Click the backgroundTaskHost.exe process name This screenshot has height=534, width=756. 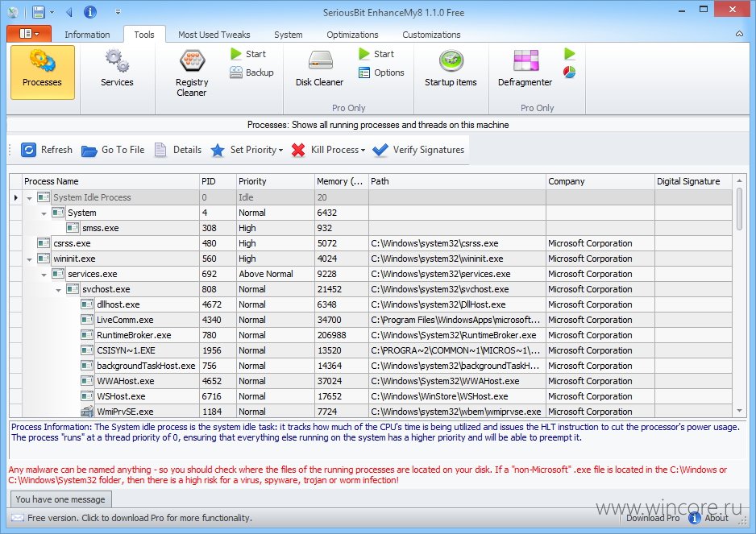146,366
